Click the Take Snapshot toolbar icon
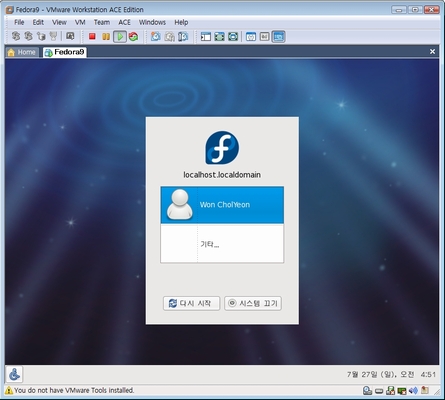This screenshot has height=400, width=445. [x=155, y=36]
